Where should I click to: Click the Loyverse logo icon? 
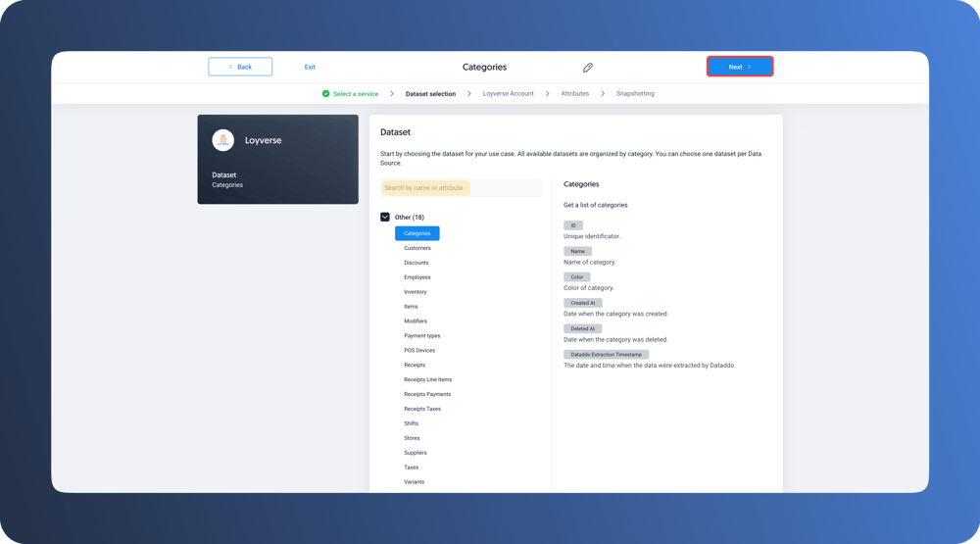223,140
